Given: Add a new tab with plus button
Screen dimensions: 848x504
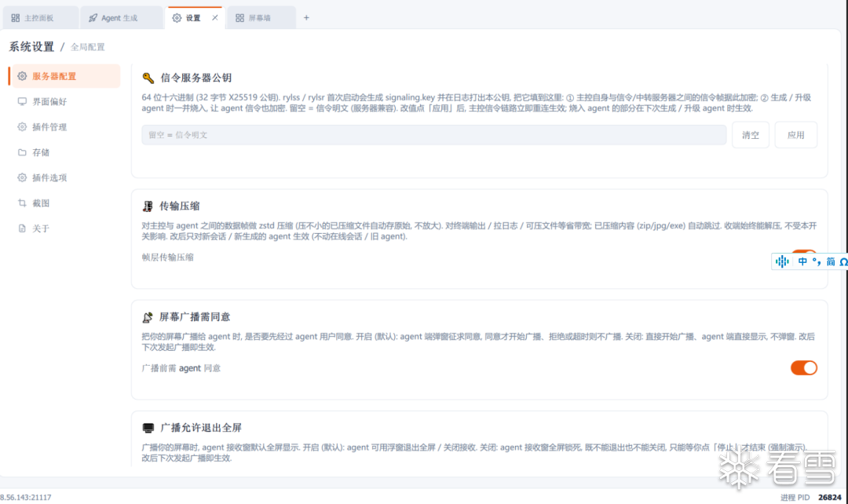Looking at the screenshot, I should 306,18.
